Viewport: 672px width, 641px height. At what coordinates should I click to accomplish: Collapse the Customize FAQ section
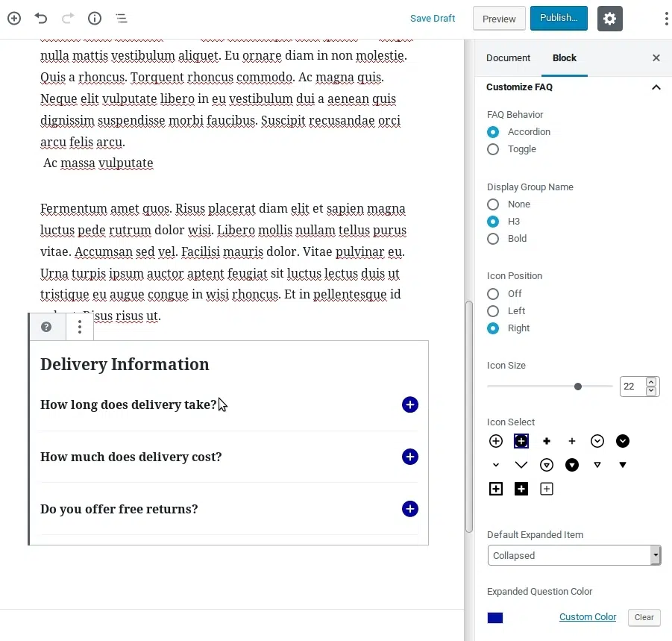click(656, 87)
